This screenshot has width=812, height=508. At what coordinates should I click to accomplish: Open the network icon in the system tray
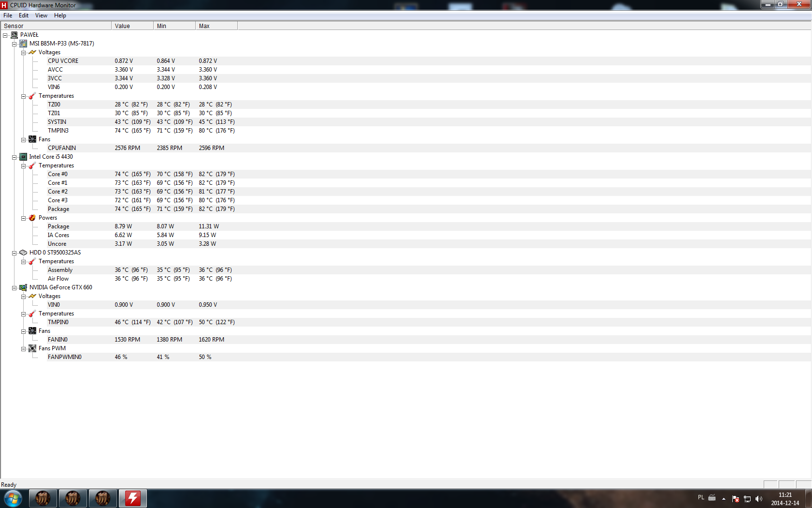(747, 499)
